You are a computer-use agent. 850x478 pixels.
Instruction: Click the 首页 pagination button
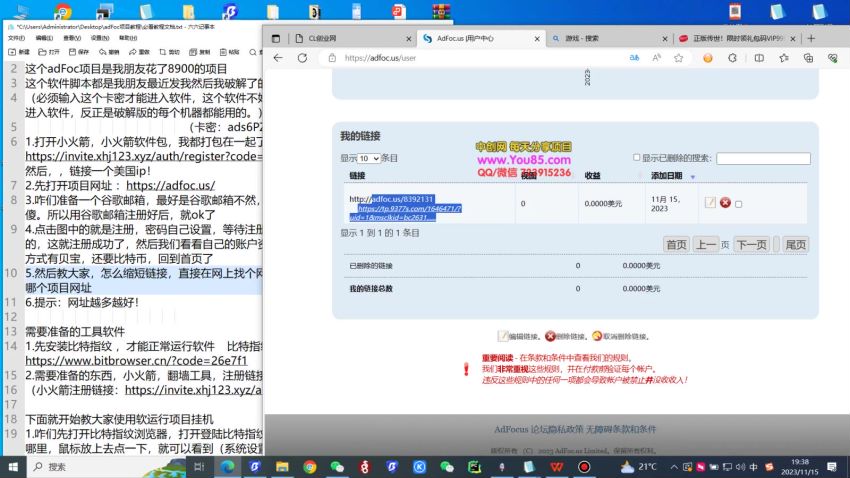pyautogui.click(x=676, y=245)
